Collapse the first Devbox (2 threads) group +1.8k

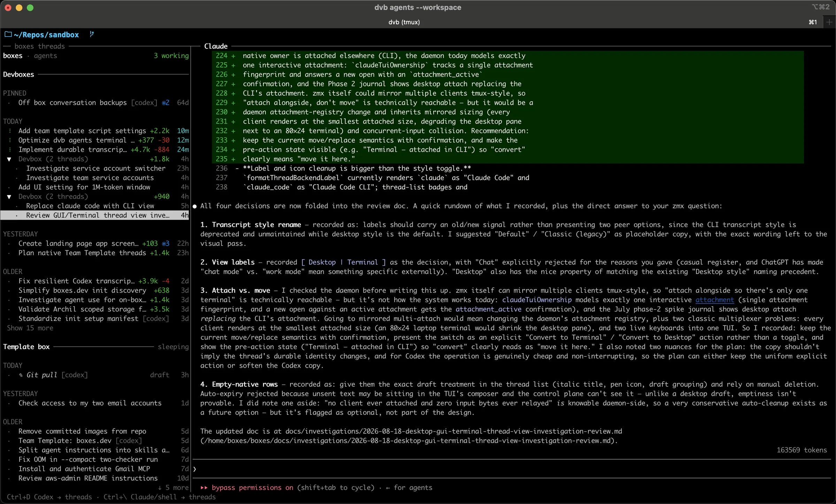[x=9, y=159]
